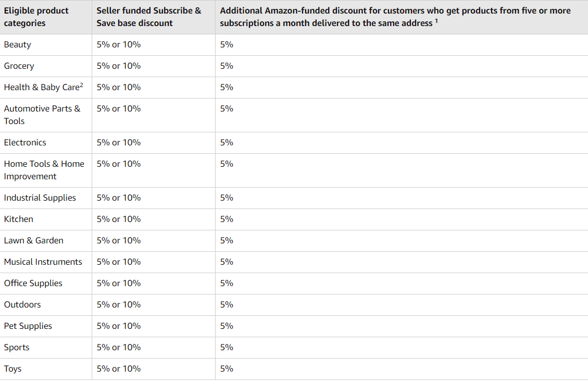Image resolution: width=588 pixels, height=381 pixels.
Task: Click footnote 2 next to Health & Baby Care
Action: coord(82,85)
